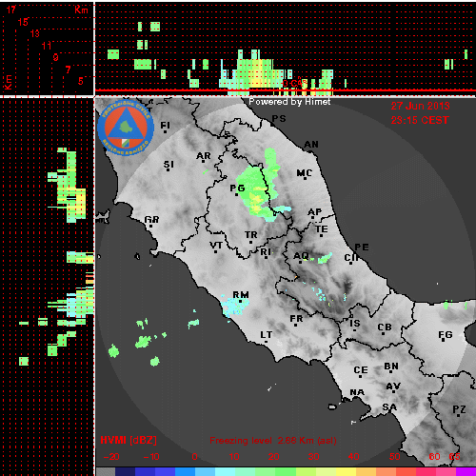Click the 13 km height axis label
The image size is (476, 476).
click(x=34, y=33)
